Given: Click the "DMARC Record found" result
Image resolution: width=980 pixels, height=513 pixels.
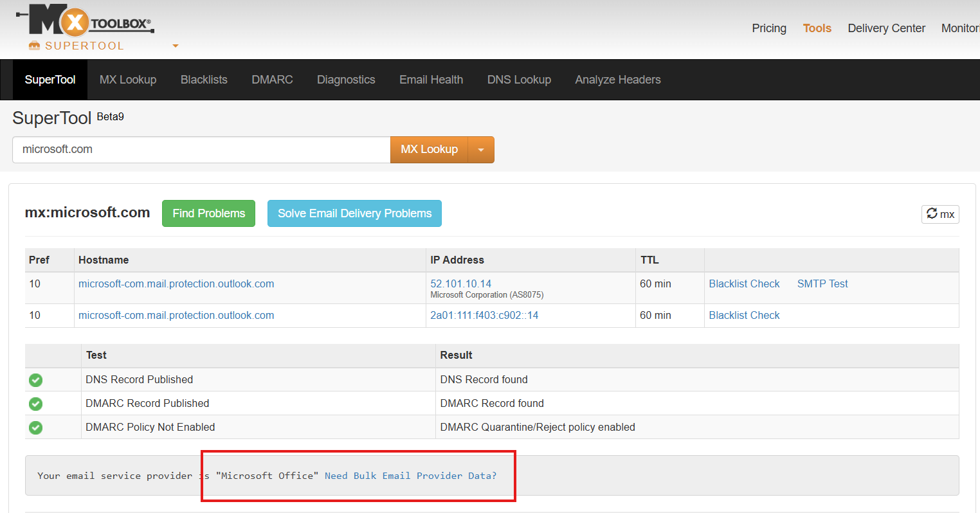Looking at the screenshot, I should tap(492, 403).
